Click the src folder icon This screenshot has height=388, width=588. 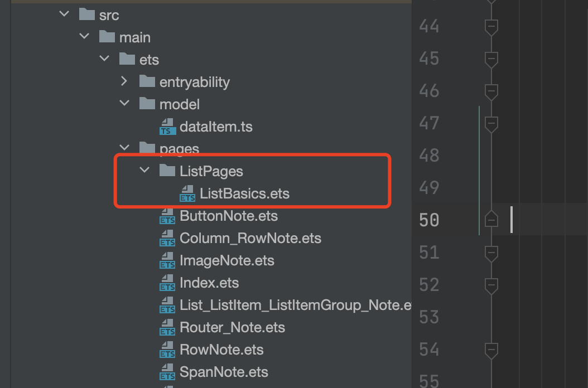87,14
